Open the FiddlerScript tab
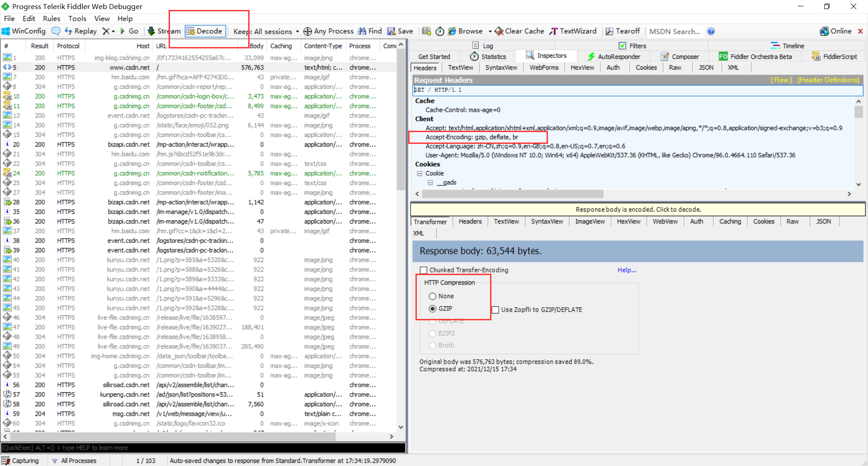 point(834,57)
